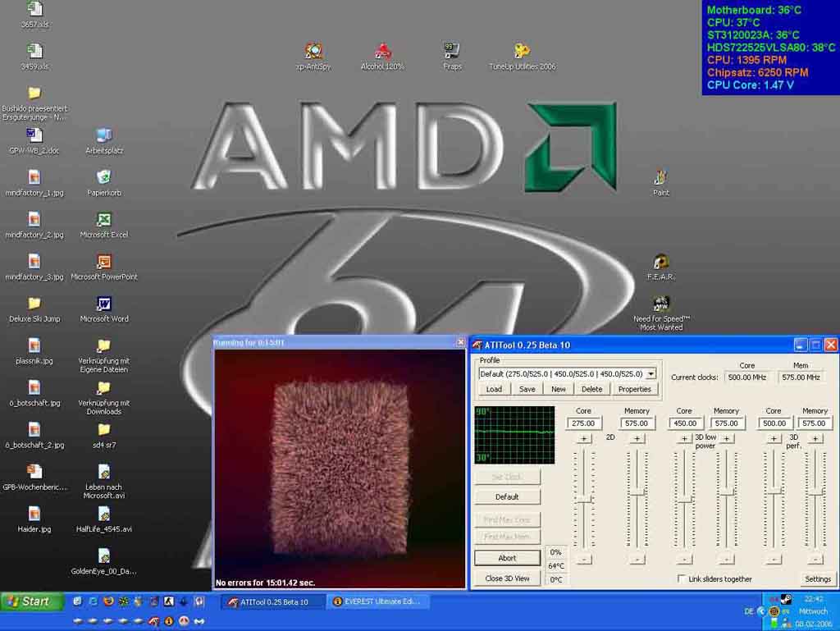Click the system tray clock 22:42

tap(813, 599)
